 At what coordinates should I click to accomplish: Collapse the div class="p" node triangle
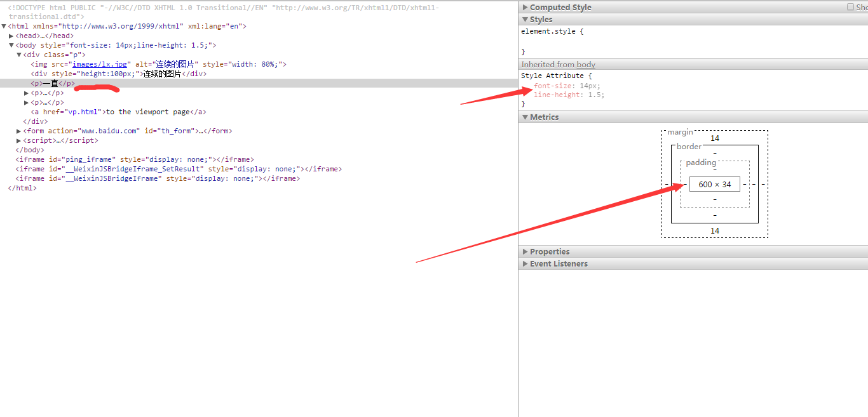click(x=19, y=55)
